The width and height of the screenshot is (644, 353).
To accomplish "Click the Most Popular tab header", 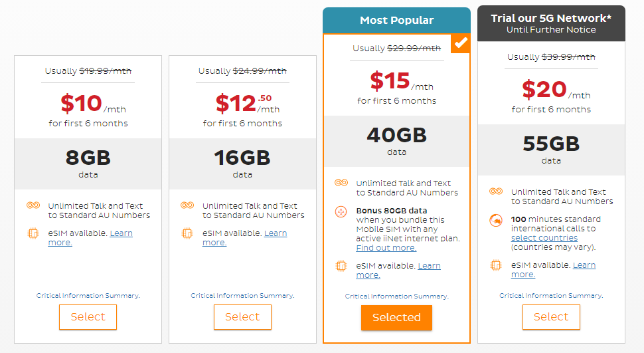I will (396, 21).
